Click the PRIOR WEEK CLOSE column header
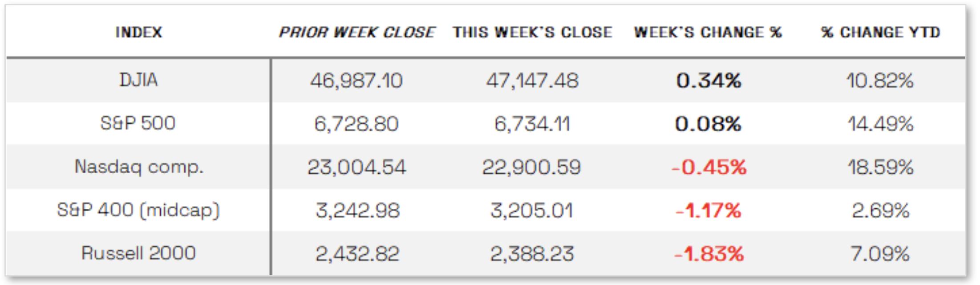The height and width of the screenshot is (285, 980). 357,32
